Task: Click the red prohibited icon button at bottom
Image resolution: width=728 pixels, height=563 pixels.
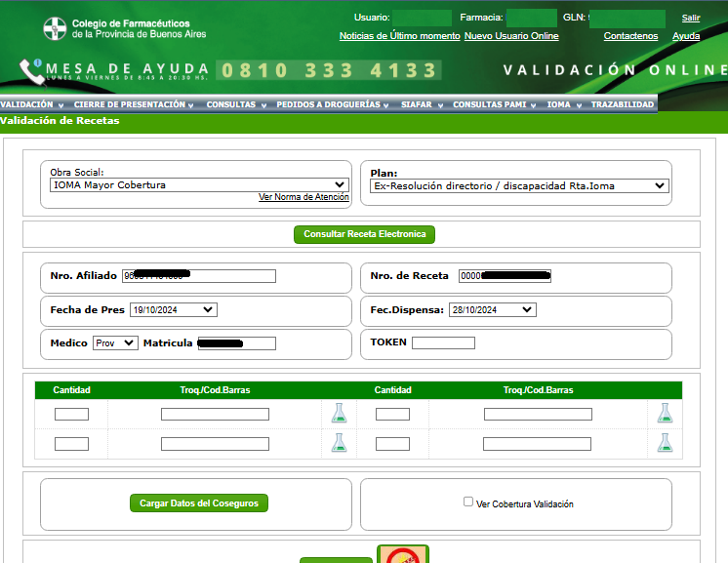Action: (x=402, y=554)
